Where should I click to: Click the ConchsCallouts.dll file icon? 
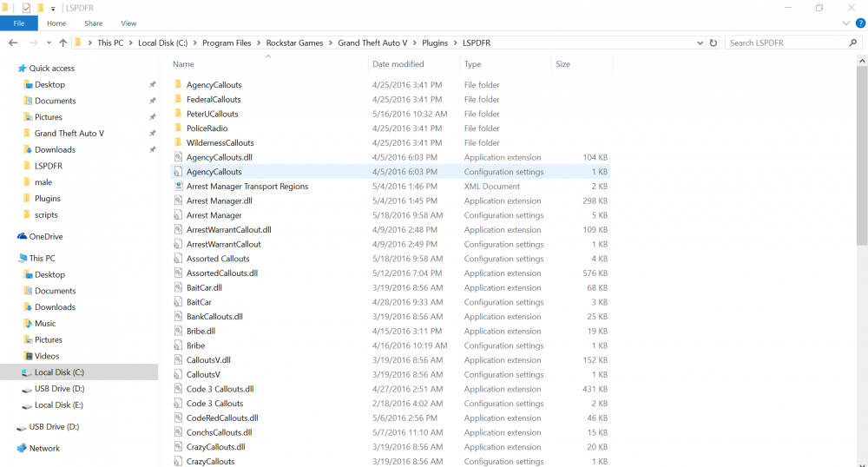point(178,432)
